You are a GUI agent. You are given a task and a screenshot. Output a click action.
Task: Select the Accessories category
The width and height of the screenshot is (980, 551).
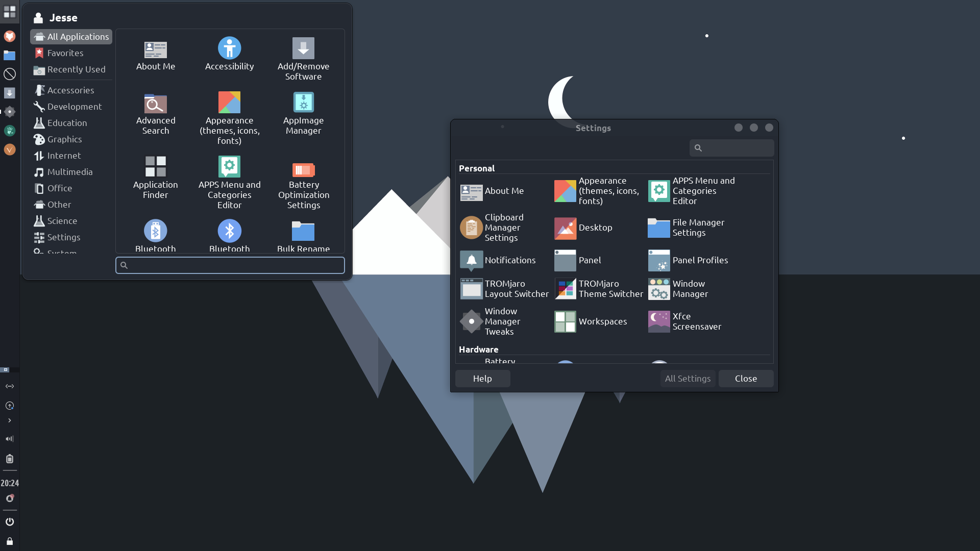click(71, 90)
